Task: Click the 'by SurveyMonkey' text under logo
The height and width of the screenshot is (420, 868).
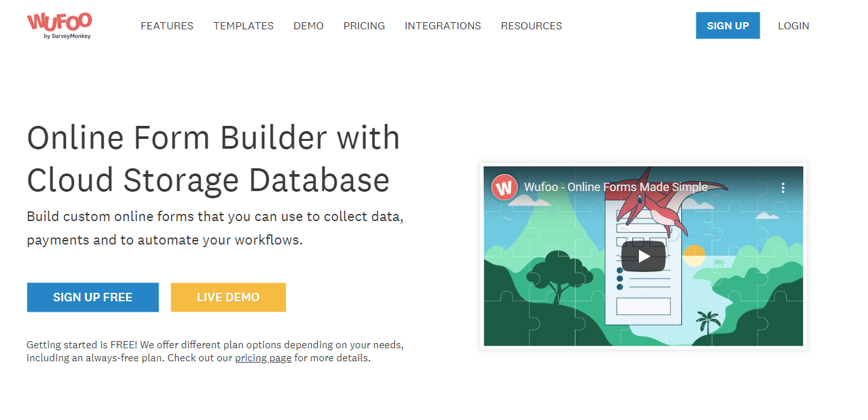Action: click(x=67, y=37)
